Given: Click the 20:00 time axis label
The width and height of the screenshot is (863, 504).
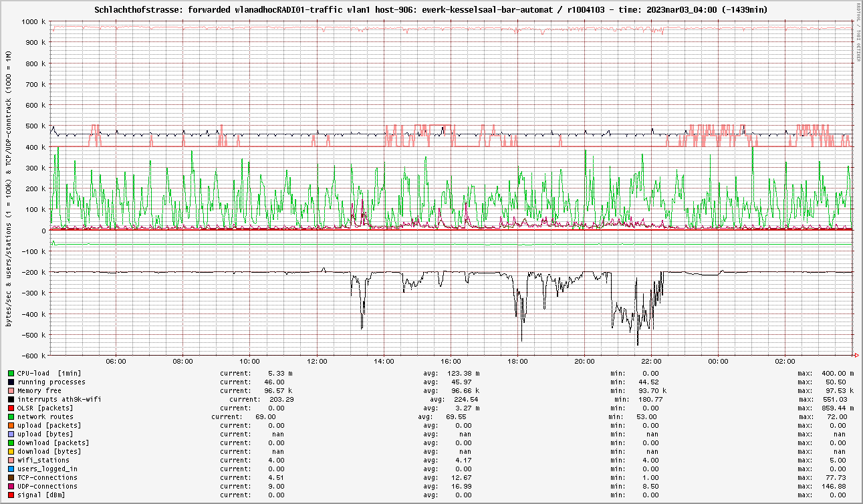Looking at the screenshot, I should [x=584, y=362].
